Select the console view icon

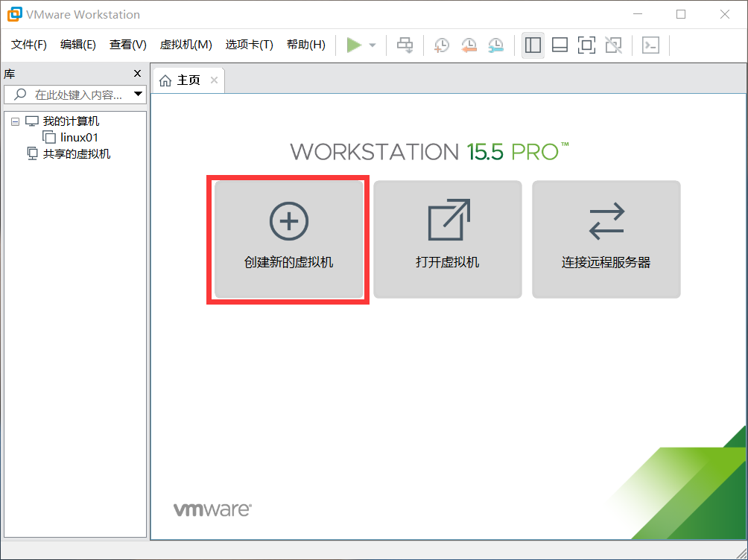click(650, 45)
